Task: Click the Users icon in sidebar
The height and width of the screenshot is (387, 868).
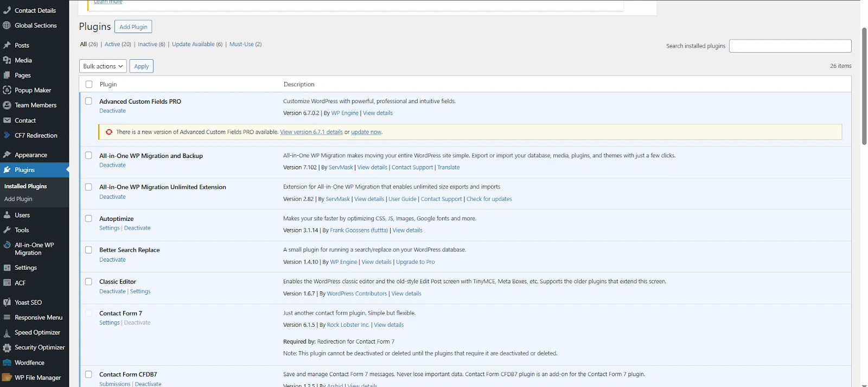Action: click(x=7, y=215)
